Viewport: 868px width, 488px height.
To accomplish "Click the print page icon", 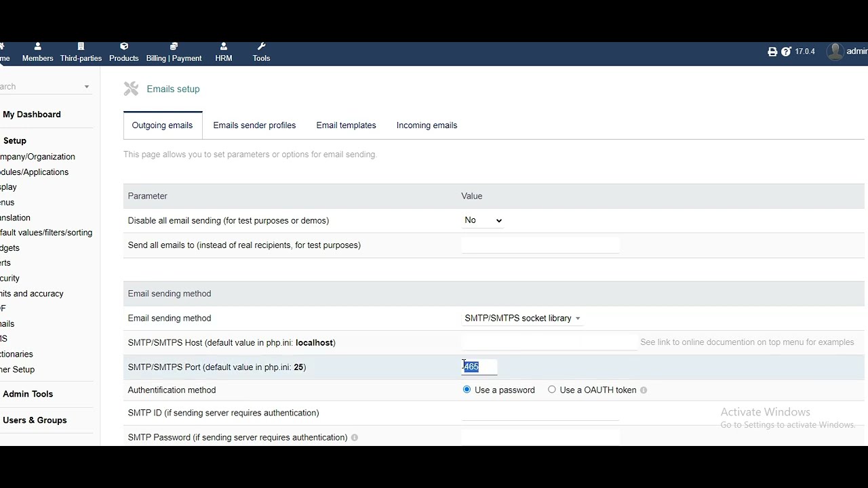I will coord(772,52).
